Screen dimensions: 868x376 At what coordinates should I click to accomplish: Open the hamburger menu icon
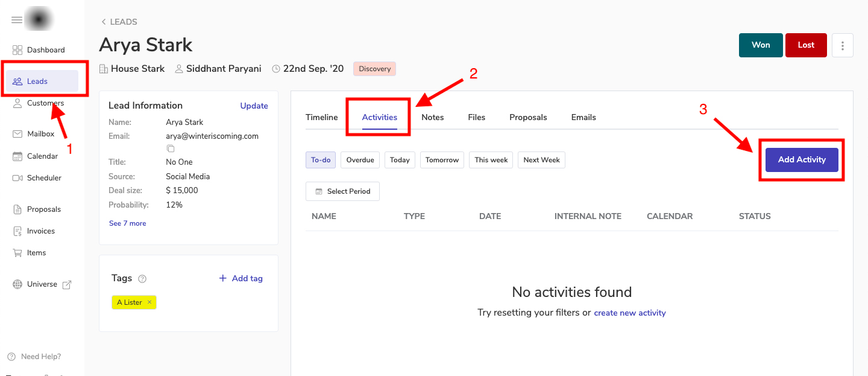tap(17, 20)
